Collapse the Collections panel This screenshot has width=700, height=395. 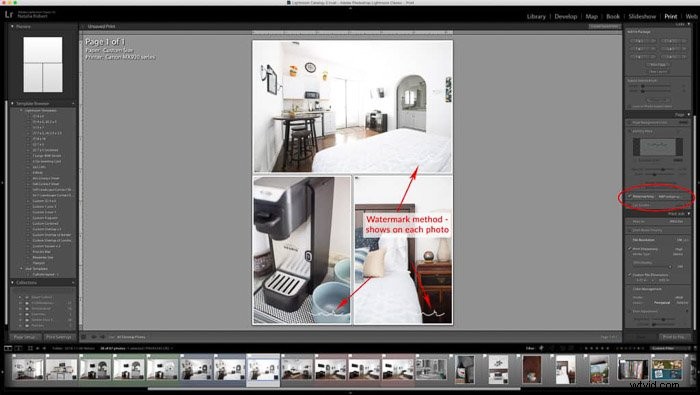[12, 283]
